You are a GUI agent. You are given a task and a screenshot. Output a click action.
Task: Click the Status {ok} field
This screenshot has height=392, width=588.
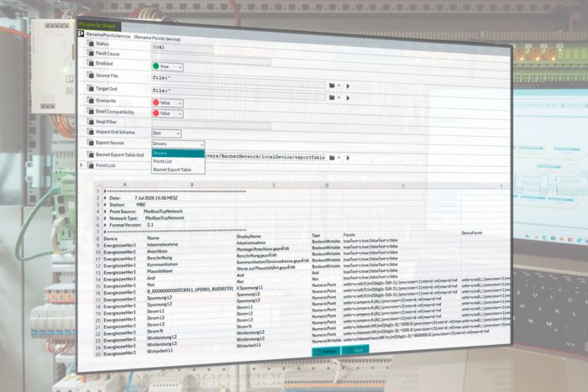pyautogui.click(x=182, y=48)
